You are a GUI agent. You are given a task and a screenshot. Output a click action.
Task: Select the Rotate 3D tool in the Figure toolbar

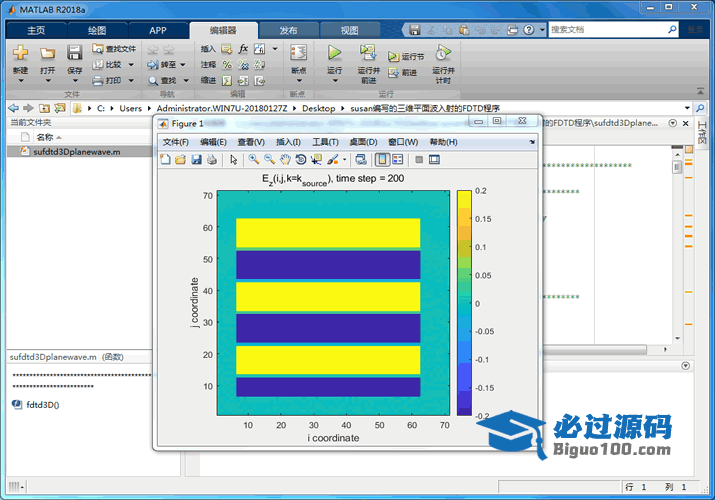tap(301, 159)
